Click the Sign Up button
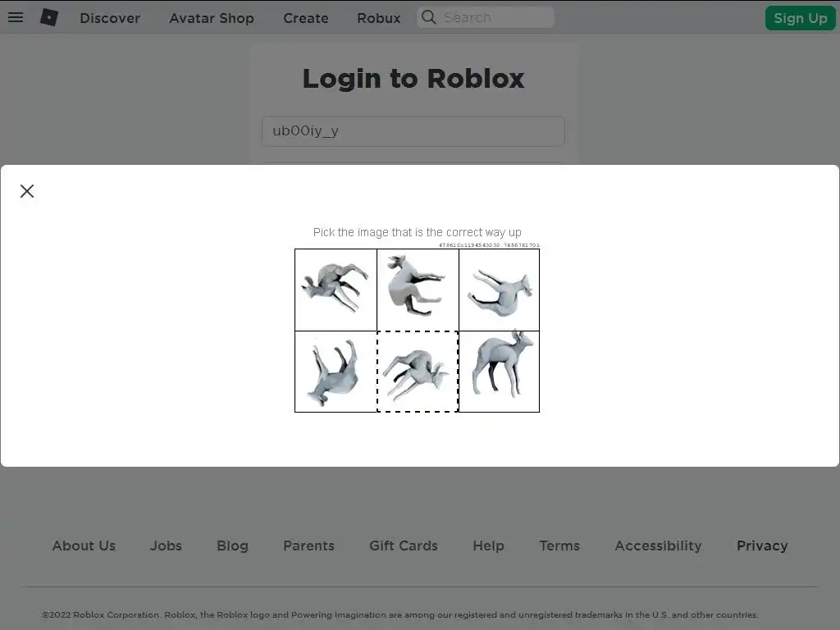Screen dimensions: 840x630 coord(801,18)
